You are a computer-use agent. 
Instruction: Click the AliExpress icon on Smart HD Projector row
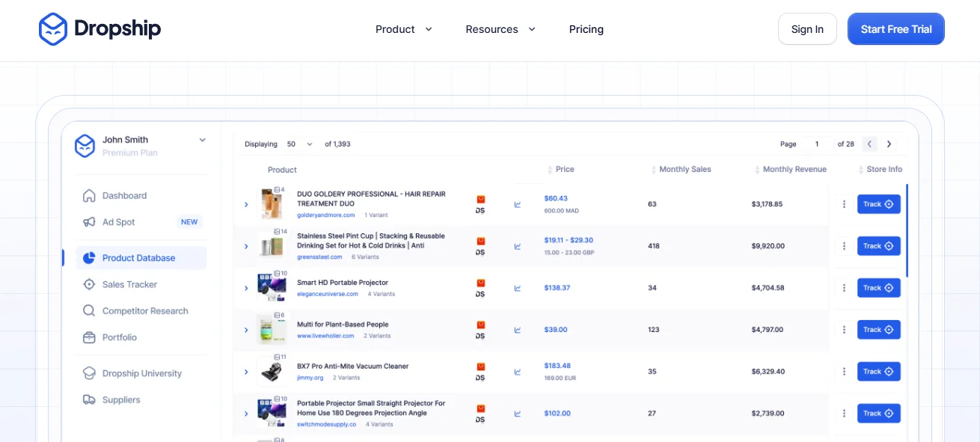coord(480,283)
